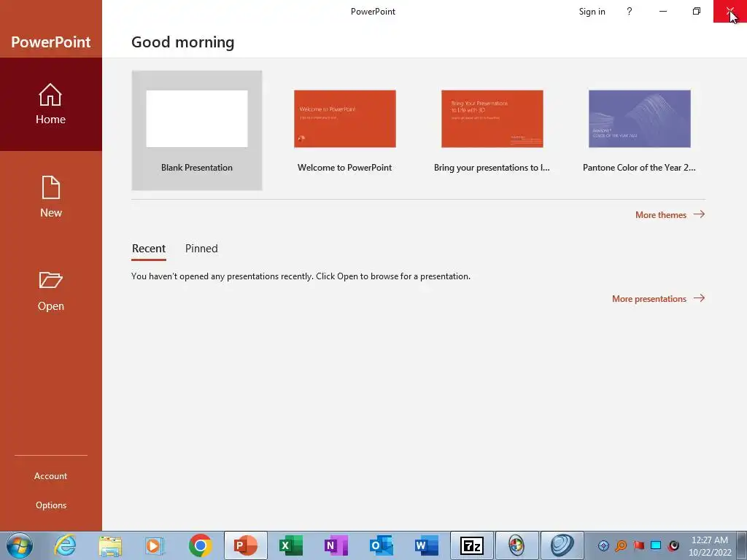
Task: Click Sign in at the top
Action: pyautogui.click(x=592, y=12)
